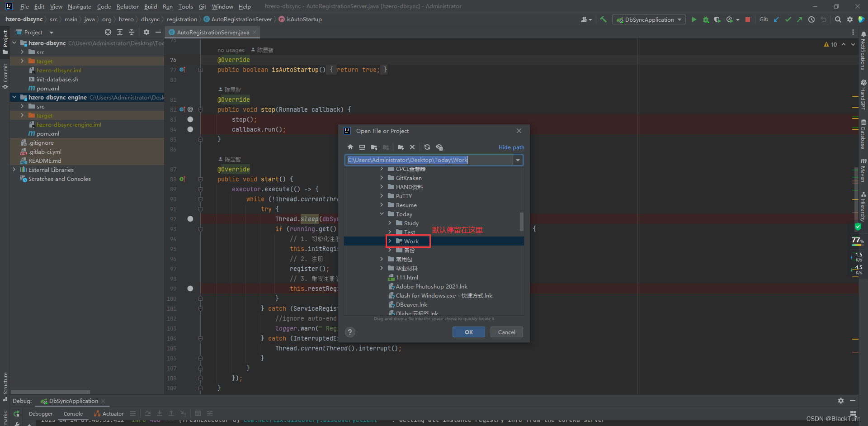Click the Rerun DbSyncApplication icon in the Debug panel

click(x=17, y=413)
